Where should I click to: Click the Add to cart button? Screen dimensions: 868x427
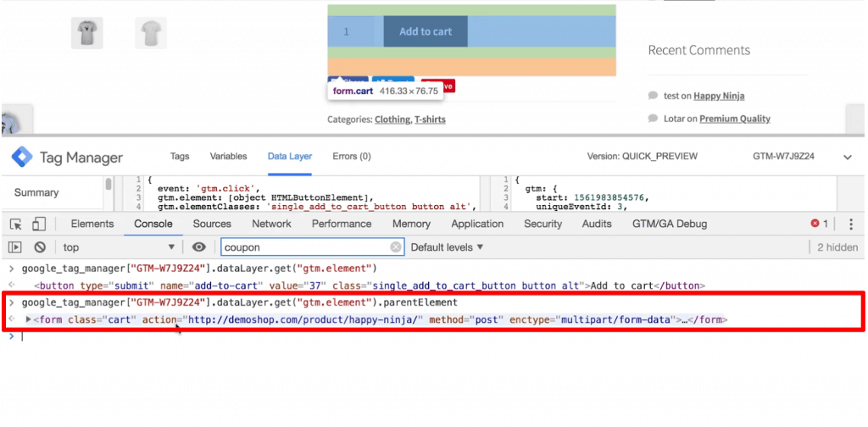click(426, 31)
